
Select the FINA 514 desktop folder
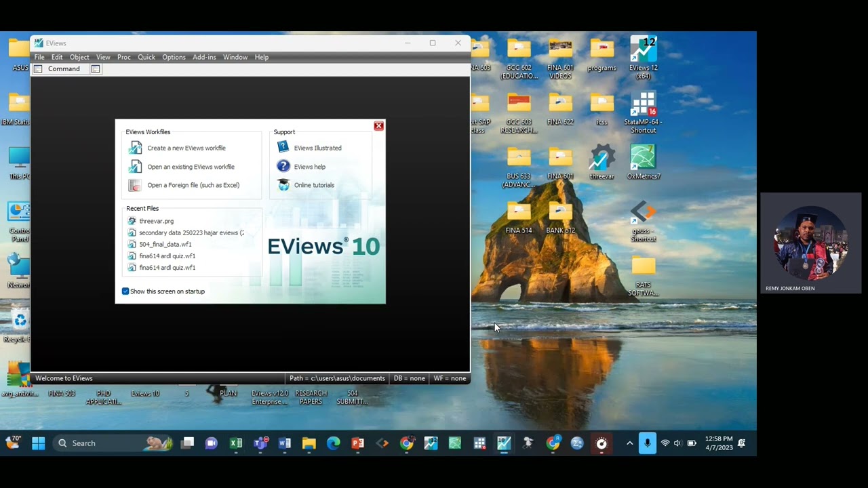[519, 218]
